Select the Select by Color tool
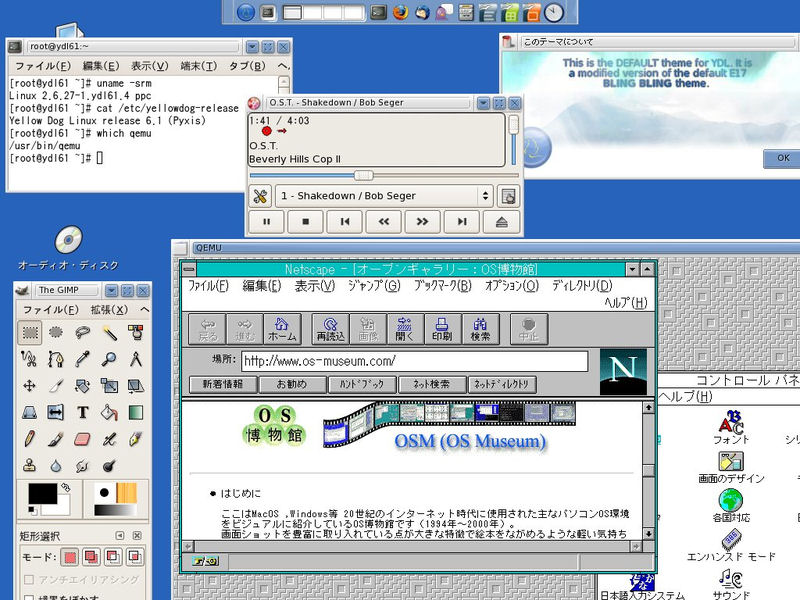 point(136,333)
